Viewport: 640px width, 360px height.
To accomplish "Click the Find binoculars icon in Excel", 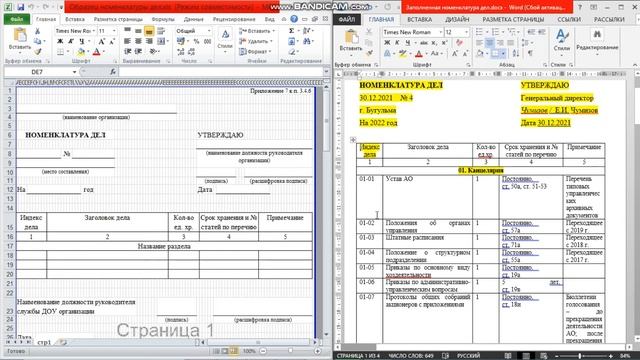I will (307, 41).
